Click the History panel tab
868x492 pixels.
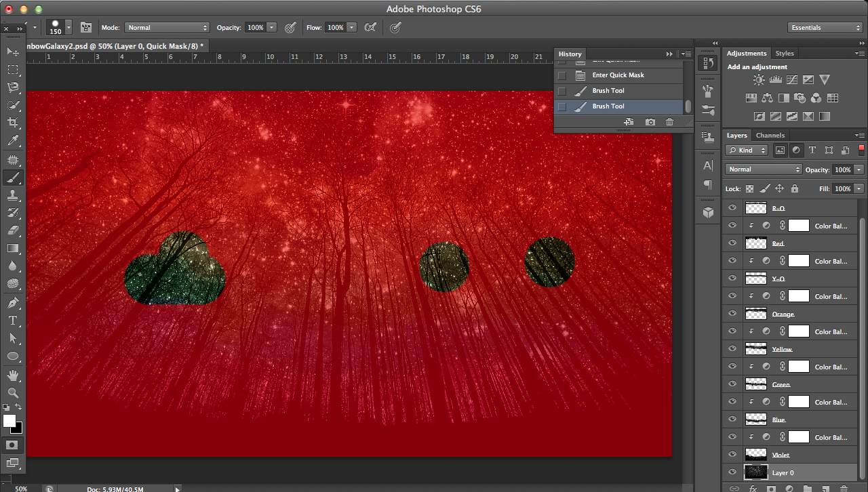570,54
